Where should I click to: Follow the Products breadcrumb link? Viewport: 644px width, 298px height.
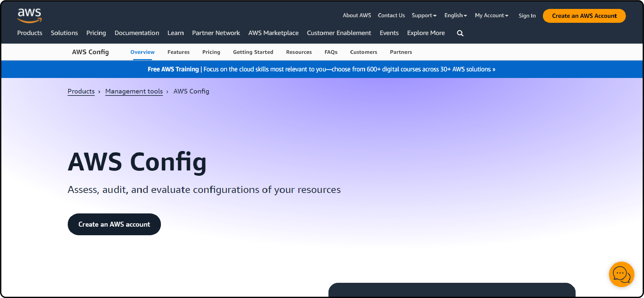81,92
